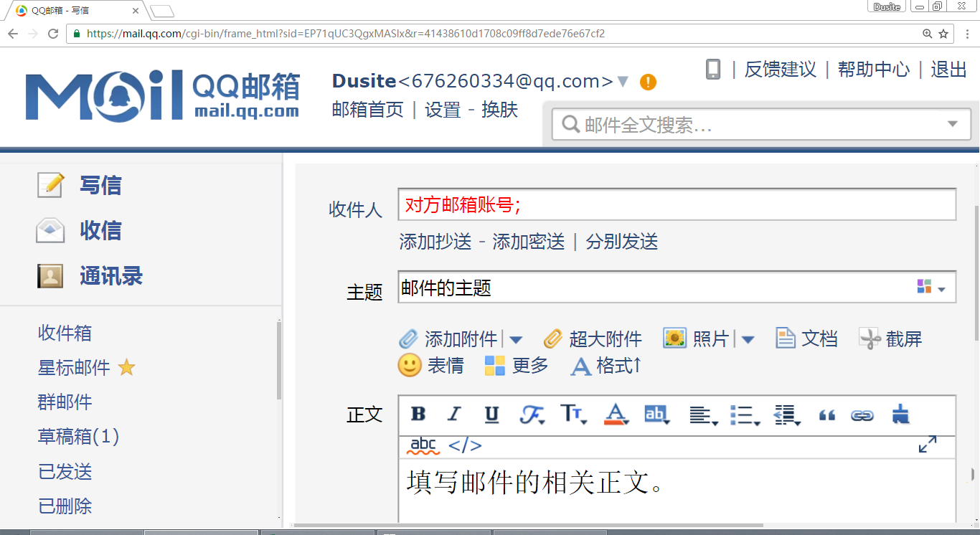Click the recipient 收件人 input field

[x=677, y=204]
